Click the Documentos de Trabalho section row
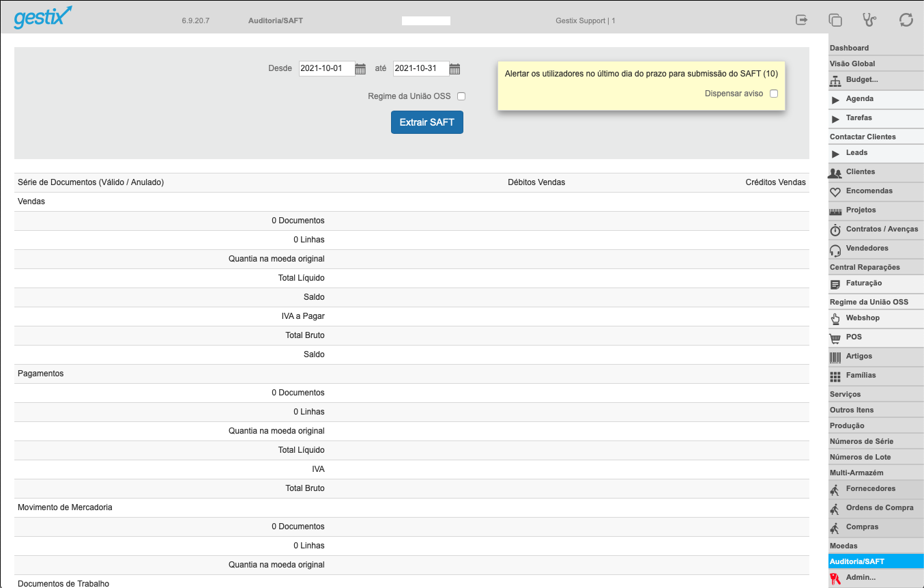The height and width of the screenshot is (588, 924). (x=412, y=582)
